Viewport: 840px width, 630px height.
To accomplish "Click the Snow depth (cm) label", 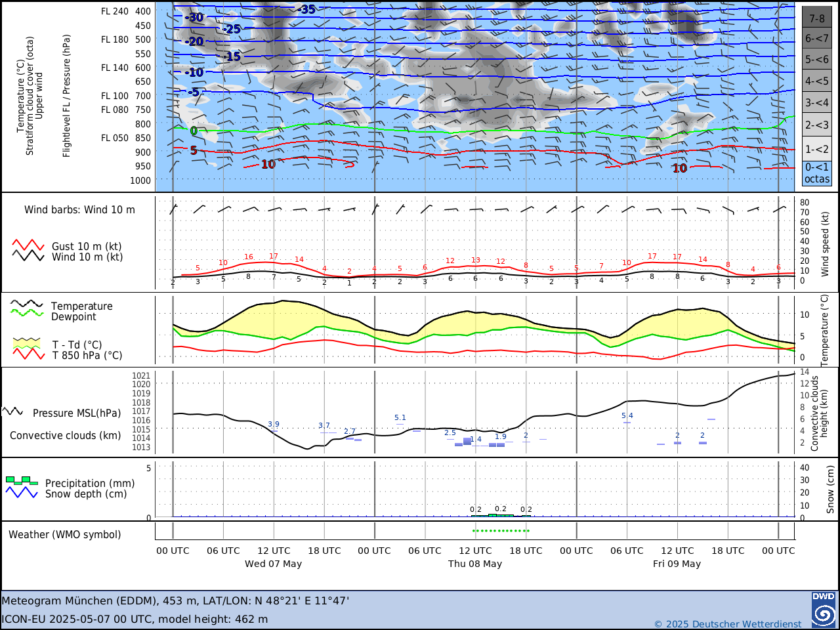I will tap(86, 494).
